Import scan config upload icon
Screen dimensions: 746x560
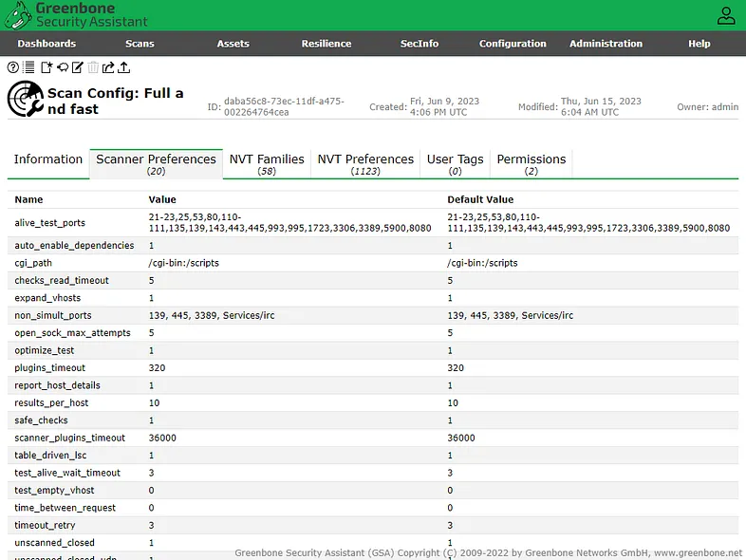pyautogui.click(x=124, y=67)
